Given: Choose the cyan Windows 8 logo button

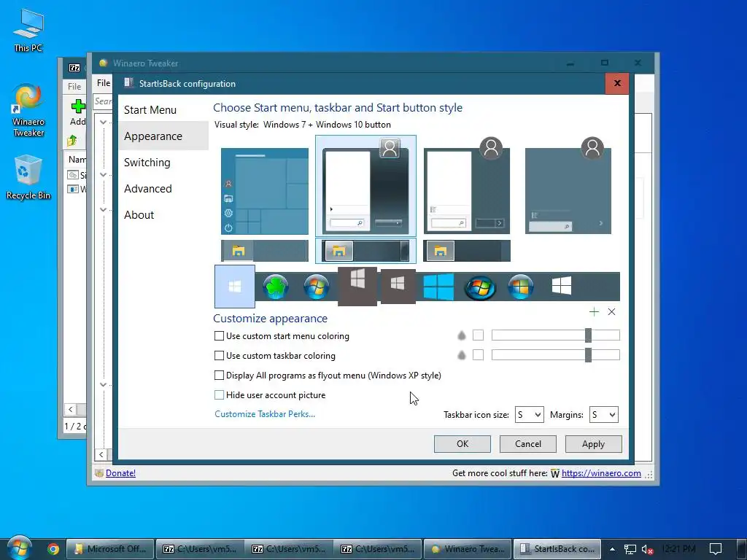Looking at the screenshot, I should click(x=438, y=287).
